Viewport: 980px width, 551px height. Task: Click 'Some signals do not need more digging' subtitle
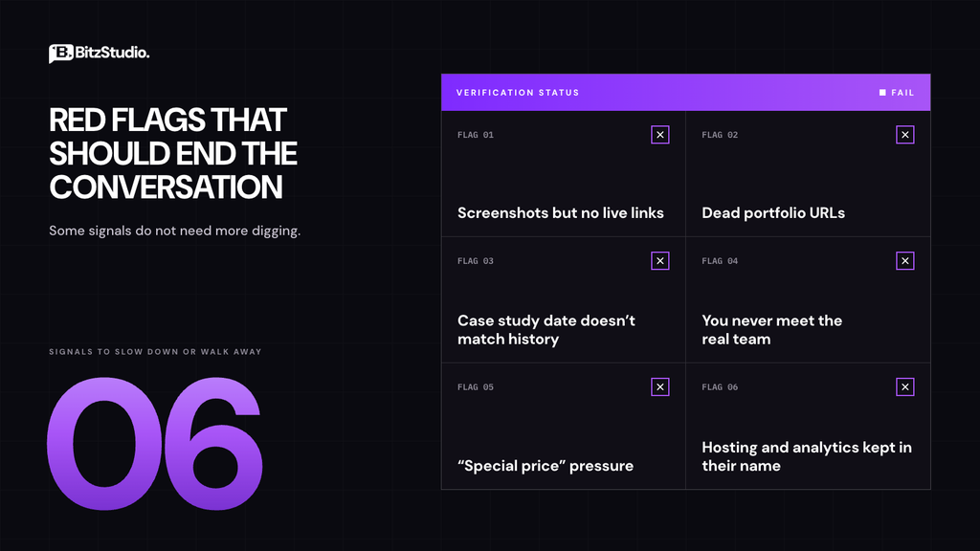click(x=175, y=231)
